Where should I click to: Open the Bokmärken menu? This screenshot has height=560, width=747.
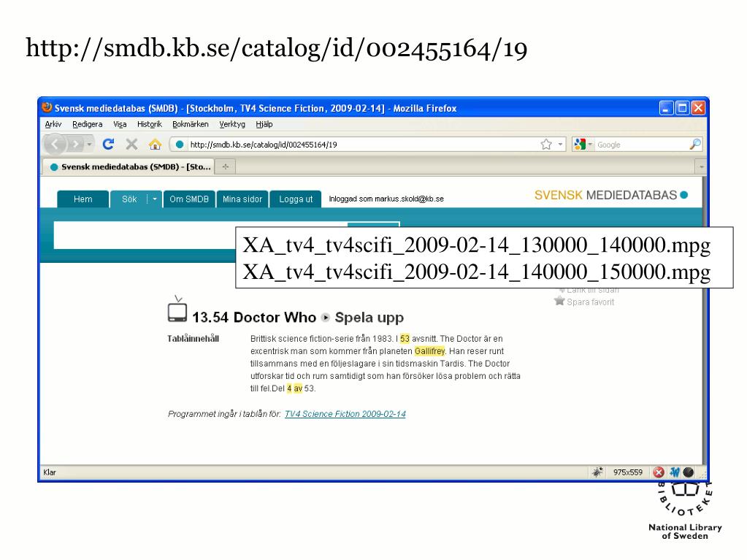190,124
